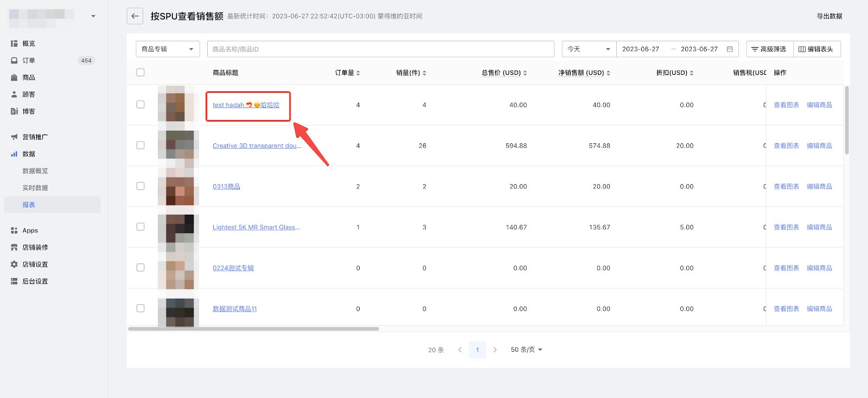
Task: Click the Data (数据) bar chart icon
Action: [x=14, y=154]
